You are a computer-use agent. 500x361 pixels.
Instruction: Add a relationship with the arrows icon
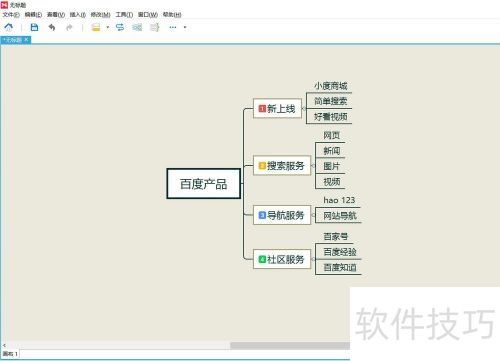click(x=120, y=27)
